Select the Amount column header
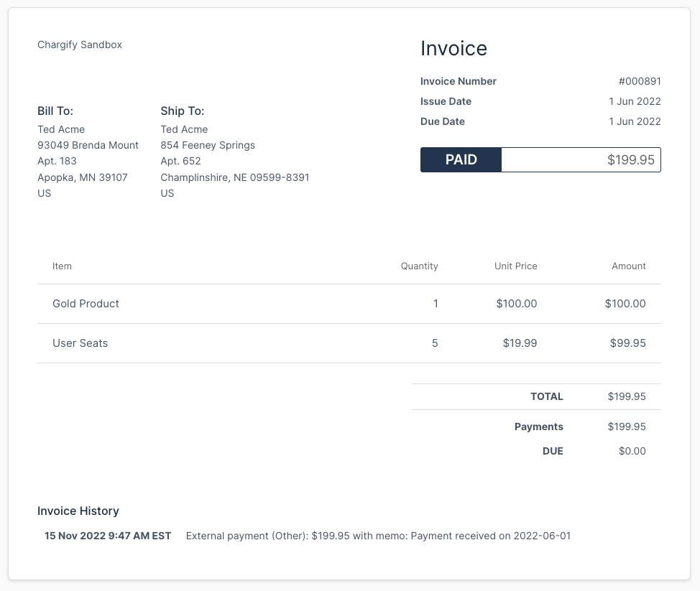Viewport: 700px width, 591px height. click(629, 266)
